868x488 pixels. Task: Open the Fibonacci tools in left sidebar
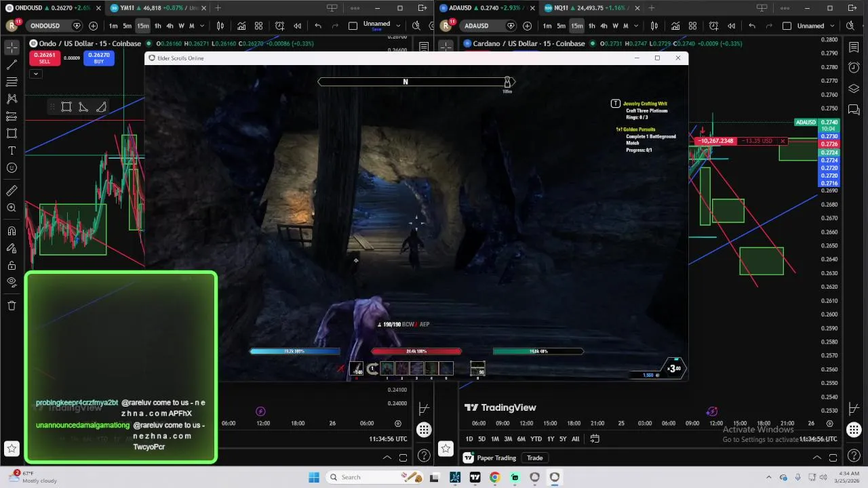[12, 82]
